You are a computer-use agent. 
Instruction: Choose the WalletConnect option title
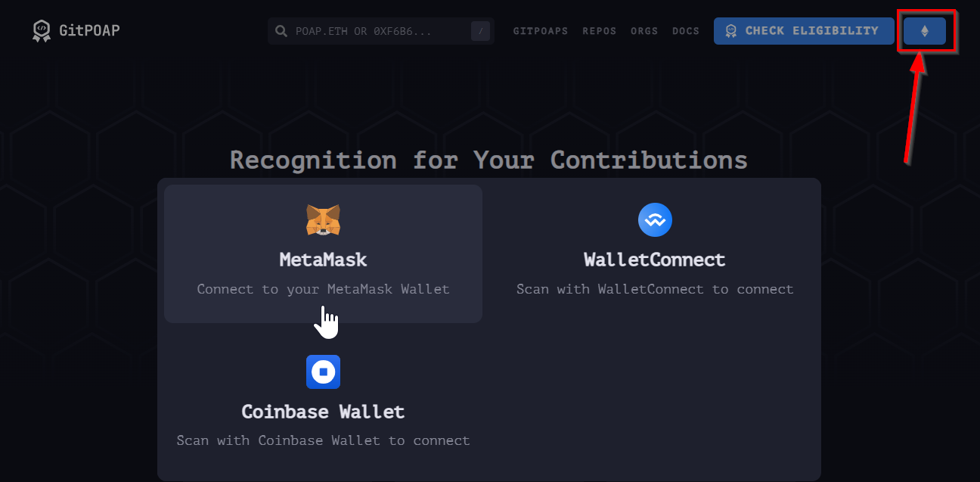[655, 260]
